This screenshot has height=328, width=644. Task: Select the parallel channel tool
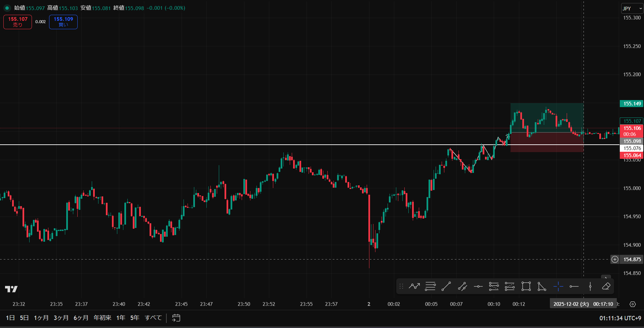coord(462,286)
